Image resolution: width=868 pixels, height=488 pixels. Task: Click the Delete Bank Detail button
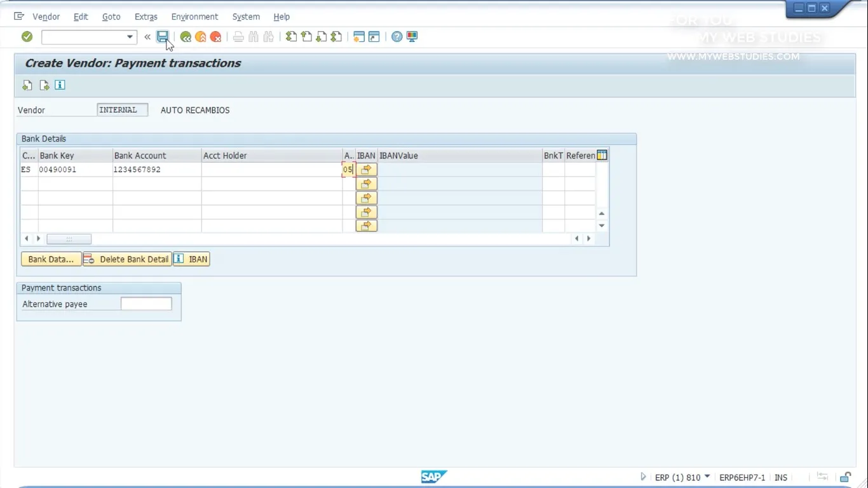point(128,259)
